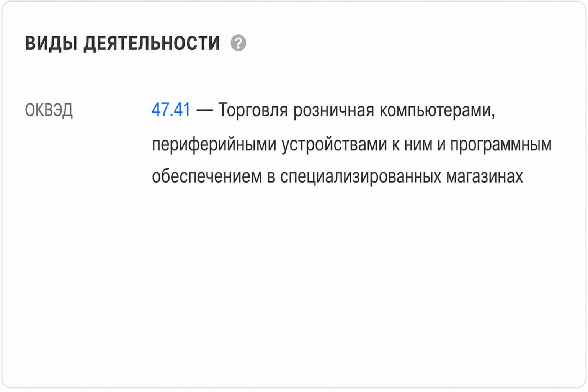This screenshot has height=392, width=588.
Task: Click the empty card area below description
Action: (294, 287)
